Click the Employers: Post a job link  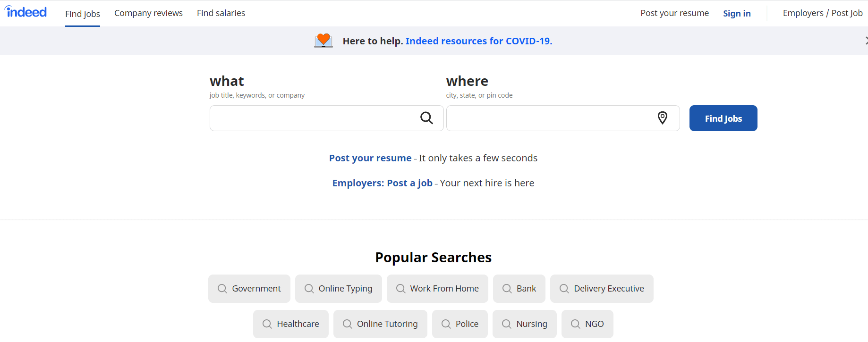point(382,183)
